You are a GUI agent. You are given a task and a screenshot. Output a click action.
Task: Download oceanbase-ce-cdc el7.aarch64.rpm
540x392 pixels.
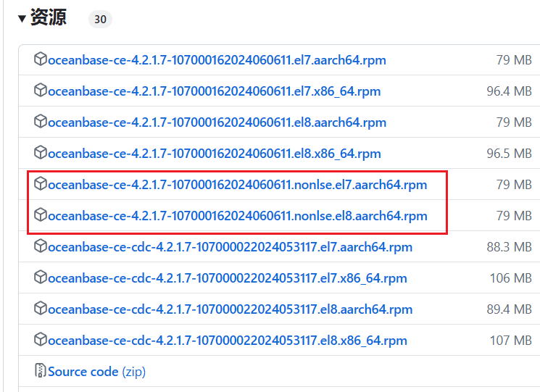230,247
